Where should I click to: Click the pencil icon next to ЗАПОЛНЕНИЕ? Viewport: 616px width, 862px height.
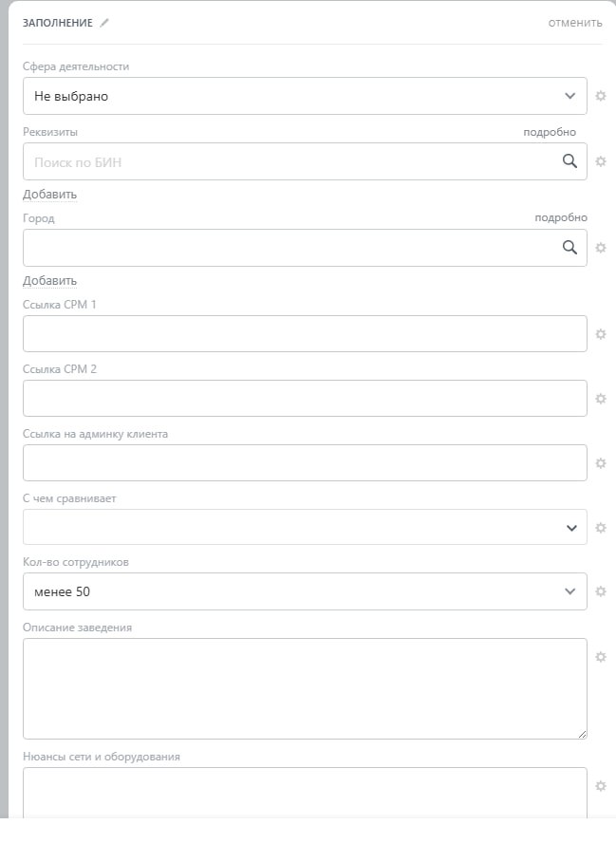coord(104,23)
